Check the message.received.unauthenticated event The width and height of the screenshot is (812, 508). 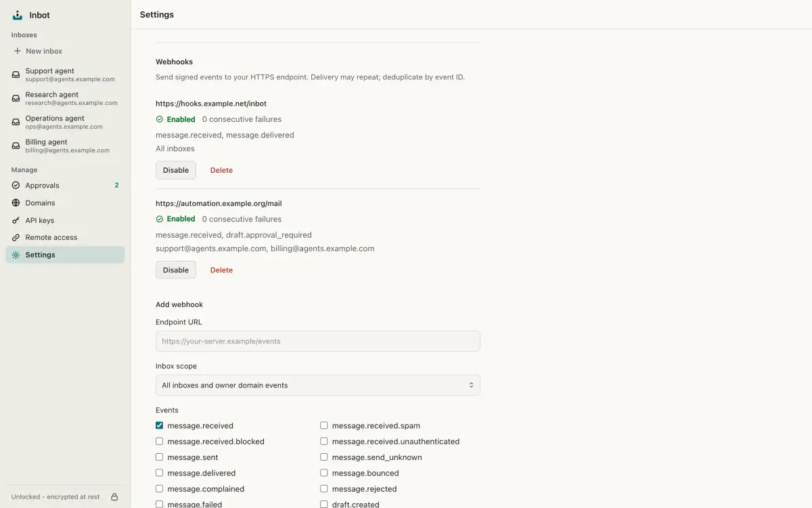(x=324, y=441)
